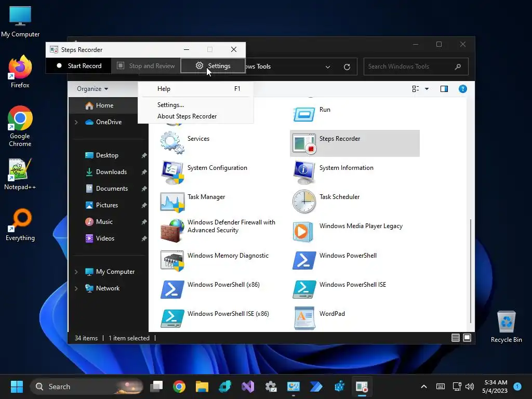Click the Explorer help question mark icon
The height and width of the screenshot is (399, 532).
tap(462, 89)
